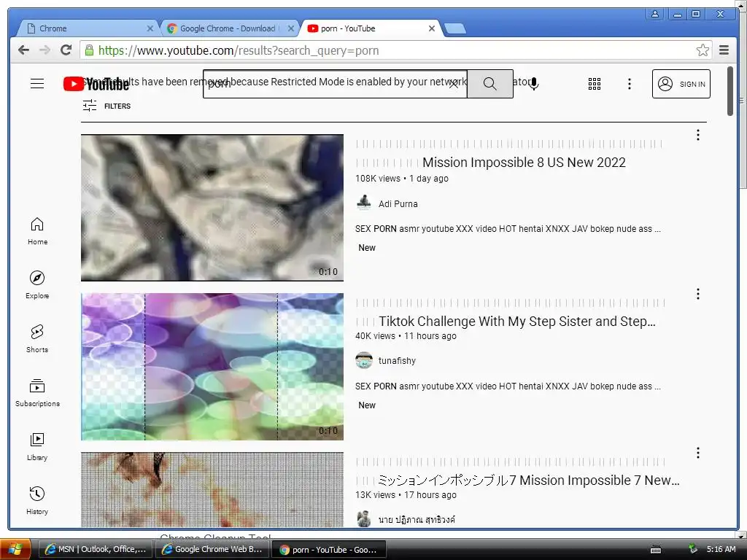Start voice search with the microphone

tap(534, 84)
